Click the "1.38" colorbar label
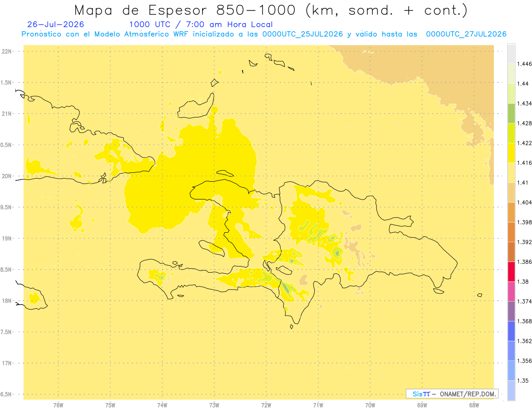The height and width of the screenshot is (411, 532). click(x=523, y=282)
